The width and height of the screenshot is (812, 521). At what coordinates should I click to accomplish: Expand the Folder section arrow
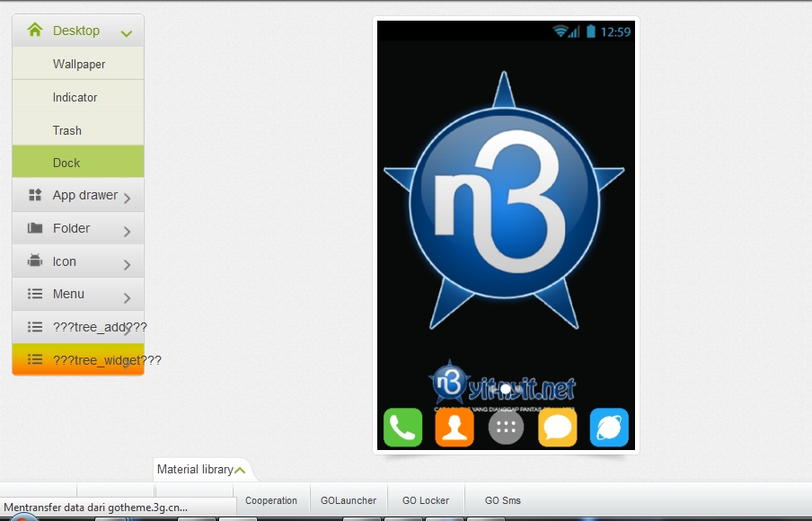[128, 232]
